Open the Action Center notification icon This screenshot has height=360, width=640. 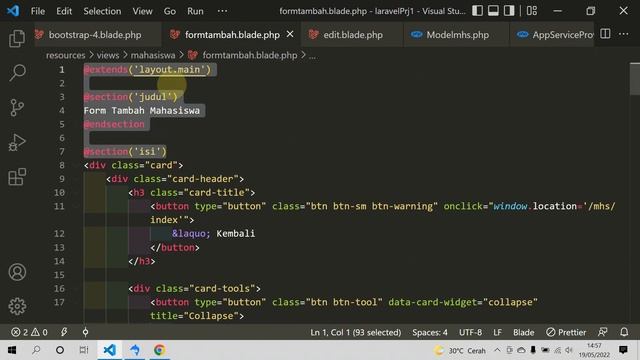[623, 350]
